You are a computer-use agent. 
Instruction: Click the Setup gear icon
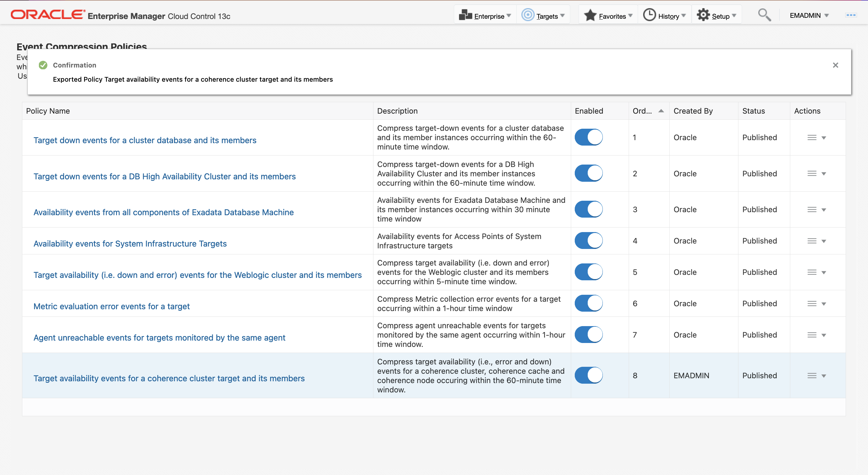[x=703, y=15]
